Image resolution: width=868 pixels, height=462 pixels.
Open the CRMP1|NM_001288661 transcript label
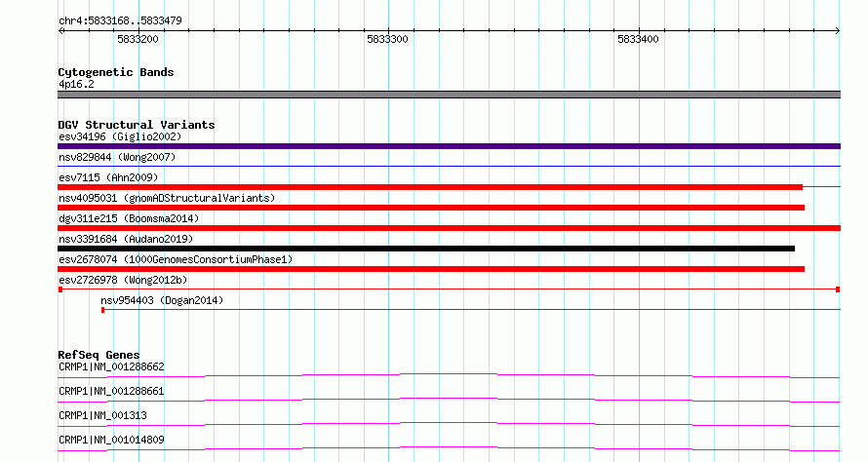(111, 391)
